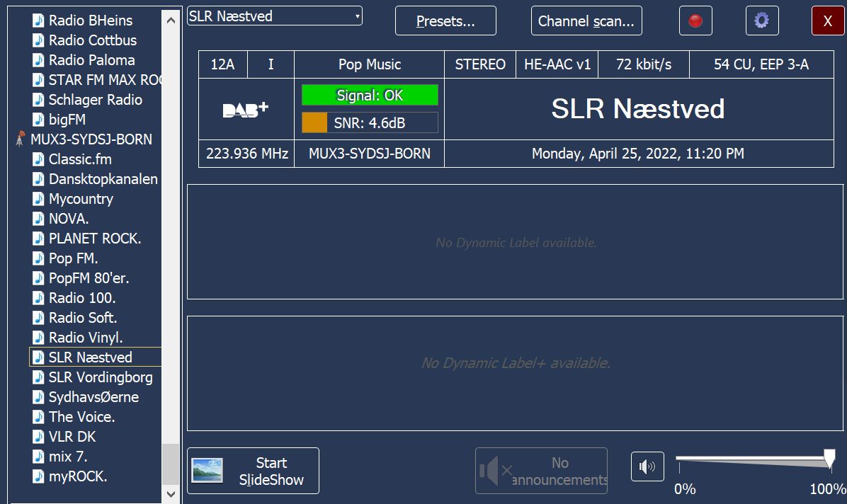The image size is (847, 504).
Task: Open the Presets dialog
Action: pyautogui.click(x=445, y=21)
